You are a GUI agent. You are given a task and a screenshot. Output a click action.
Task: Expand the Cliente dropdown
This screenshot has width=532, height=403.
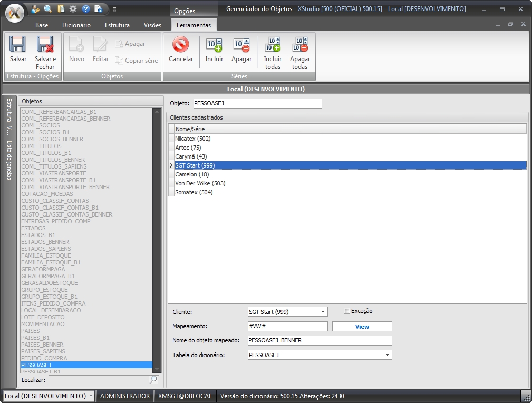pos(323,312)
